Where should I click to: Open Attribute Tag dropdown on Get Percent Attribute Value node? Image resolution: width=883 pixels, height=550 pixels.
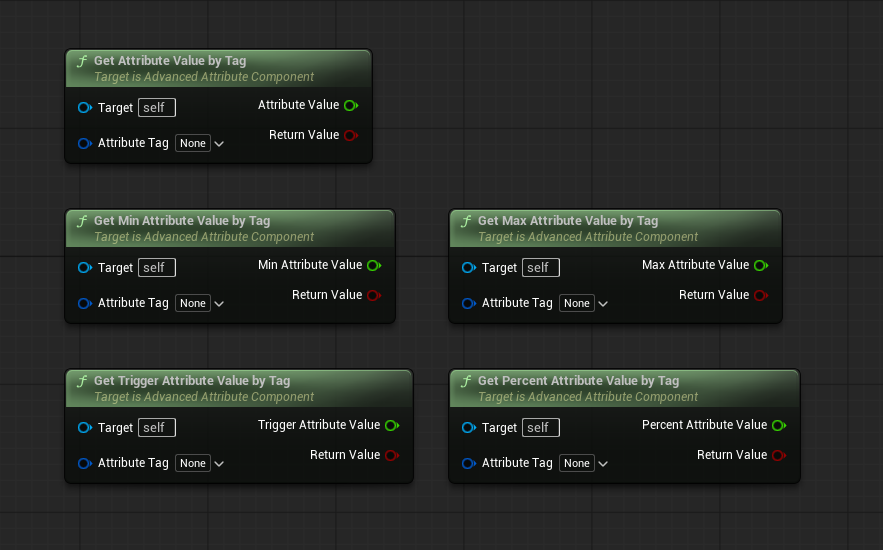(603, 464)
